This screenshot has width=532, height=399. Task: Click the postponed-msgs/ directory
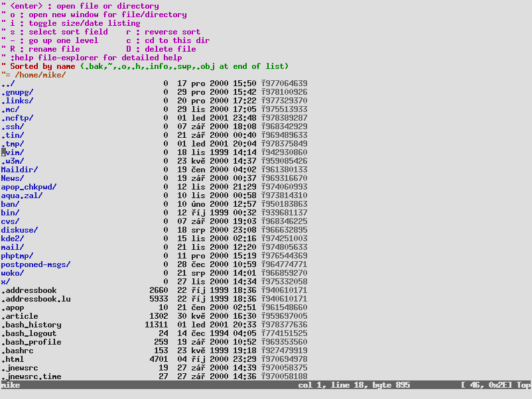[x=36, y=264]
